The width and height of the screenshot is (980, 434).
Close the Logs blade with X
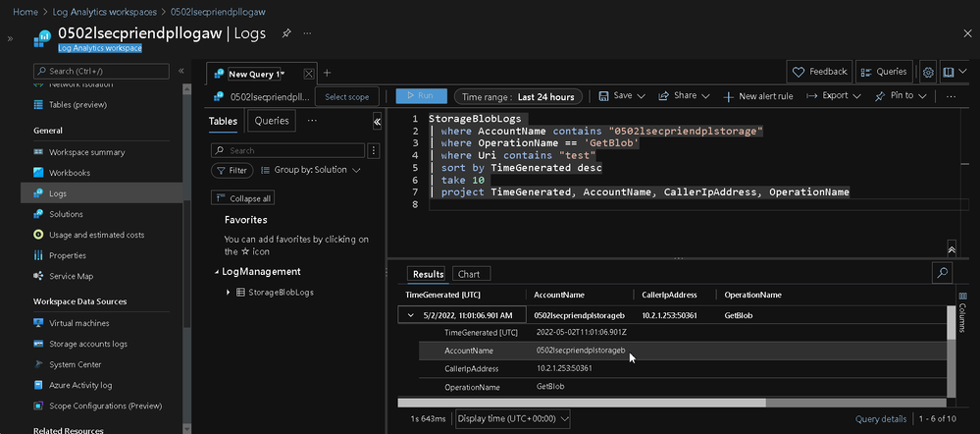tap(967, 33)
